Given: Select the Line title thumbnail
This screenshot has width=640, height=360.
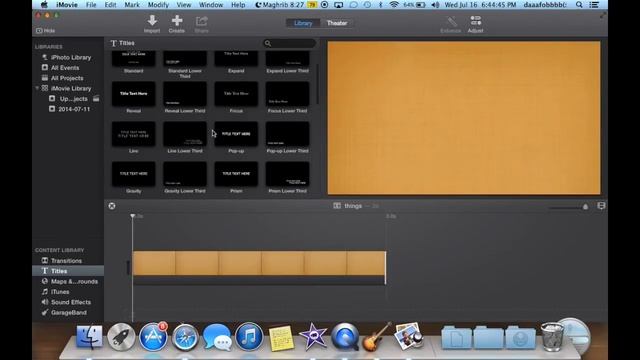Looking at the screenshot, I should point(133,134).
